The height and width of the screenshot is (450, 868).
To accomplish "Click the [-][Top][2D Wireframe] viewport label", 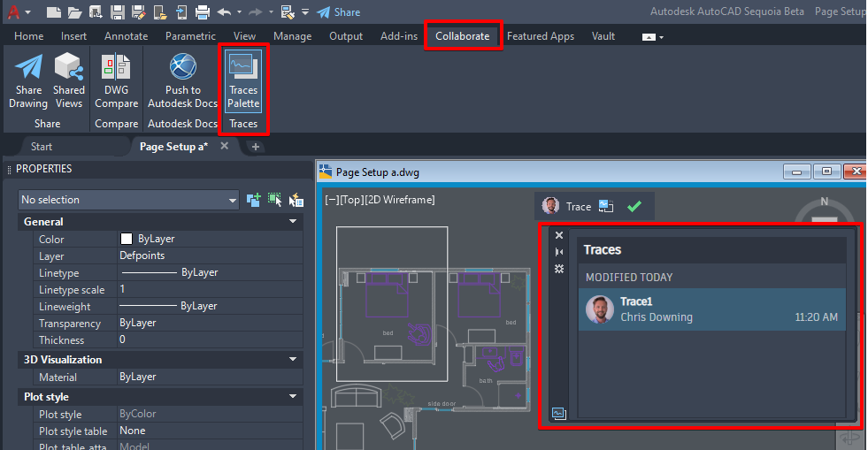I will 380,200.
